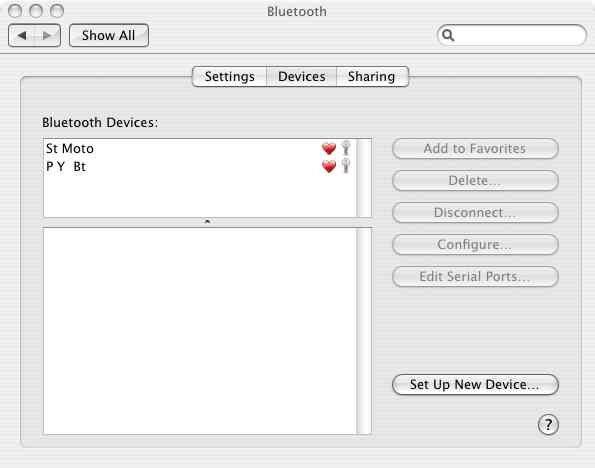The image size is (595, 468).
Task: Select St Moto device in the list
Action: [200, 148]
